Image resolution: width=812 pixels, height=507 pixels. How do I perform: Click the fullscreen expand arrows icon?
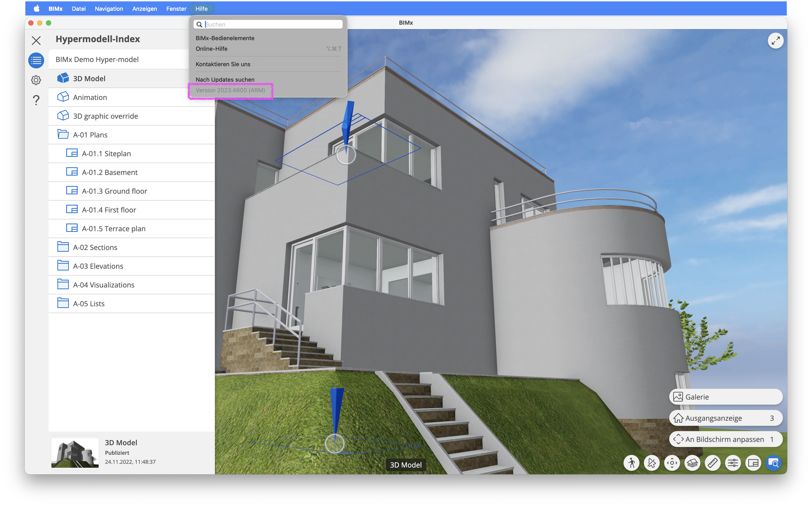[x=775, y=41]
